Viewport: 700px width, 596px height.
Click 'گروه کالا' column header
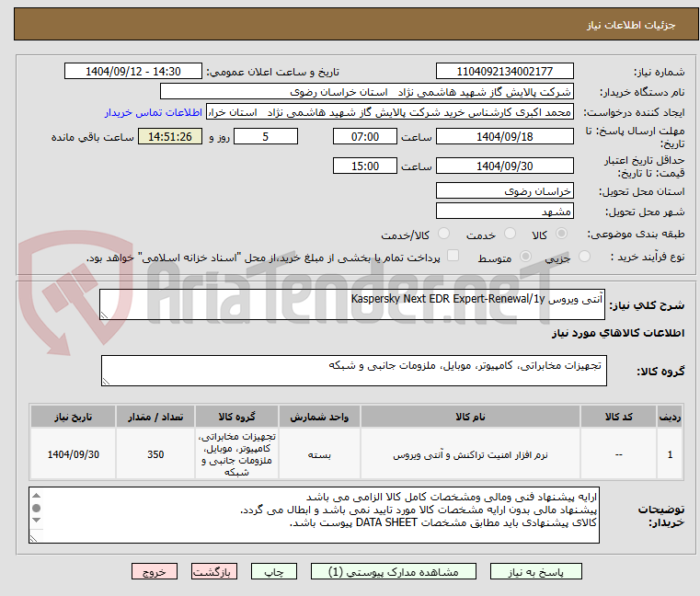point(236,417)
